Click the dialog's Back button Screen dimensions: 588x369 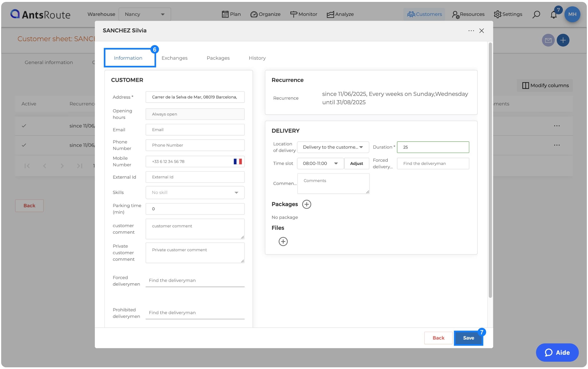click(438, 338)
